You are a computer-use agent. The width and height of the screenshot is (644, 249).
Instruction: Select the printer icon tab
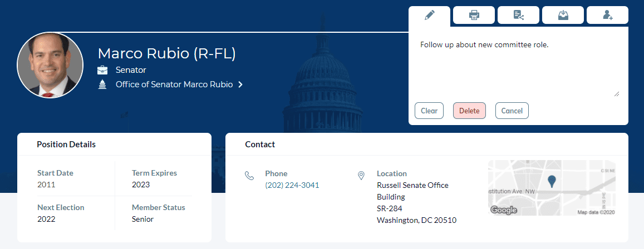coord(474,15)
